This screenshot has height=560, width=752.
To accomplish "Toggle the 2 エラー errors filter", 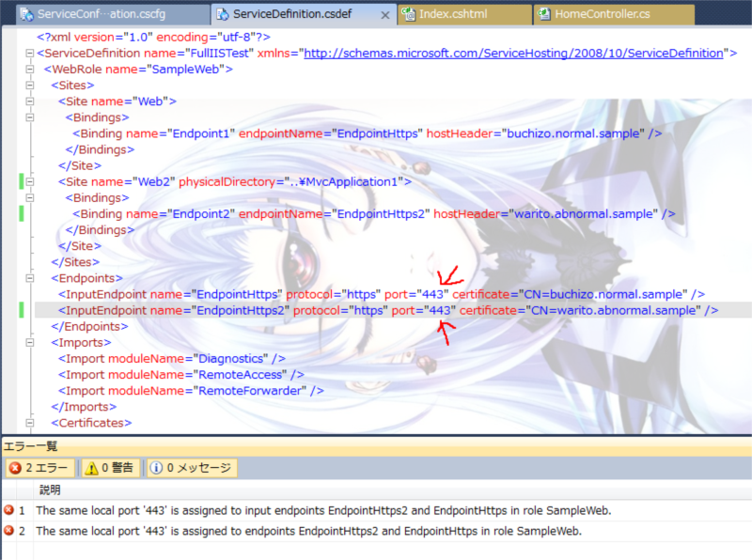I will 40,468.
